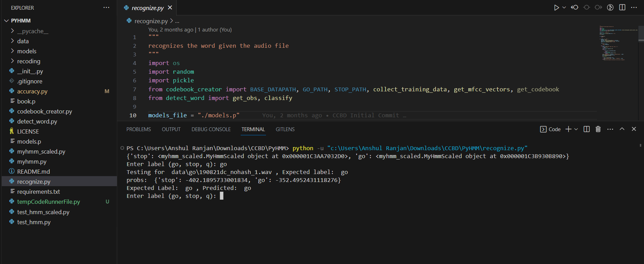Split the editor to the right
Screen dimensions: 644x264
(622, 8)
